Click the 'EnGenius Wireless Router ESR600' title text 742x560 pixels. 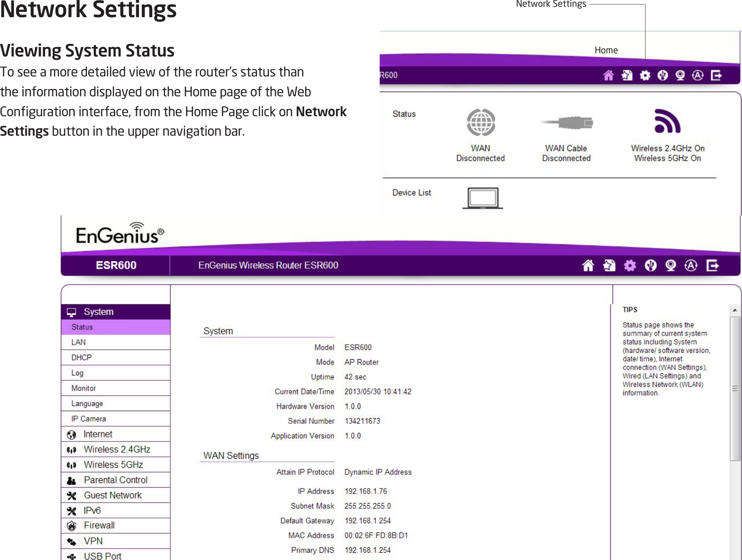point(268,266)
